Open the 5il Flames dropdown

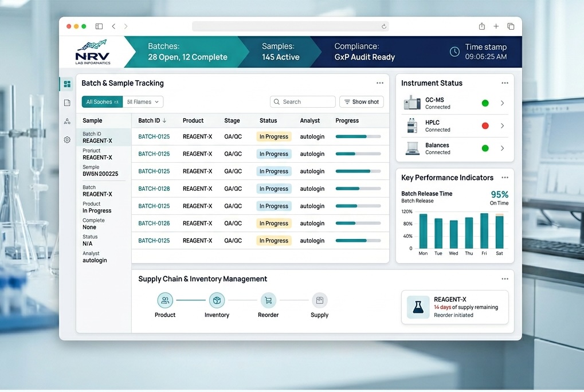[143, 101]
